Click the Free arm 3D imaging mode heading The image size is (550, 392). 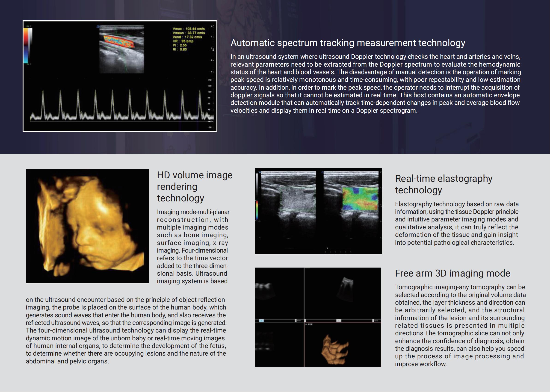452,274
